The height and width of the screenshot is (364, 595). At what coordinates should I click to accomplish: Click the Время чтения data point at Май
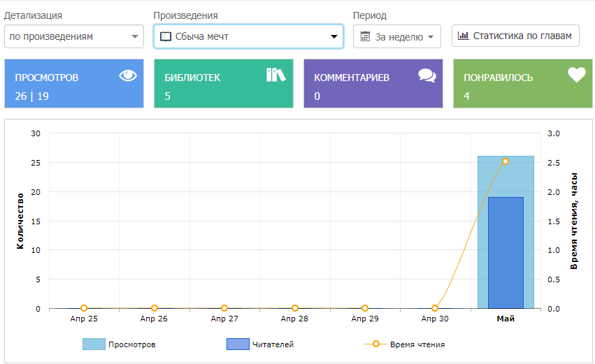pos(506,161)
